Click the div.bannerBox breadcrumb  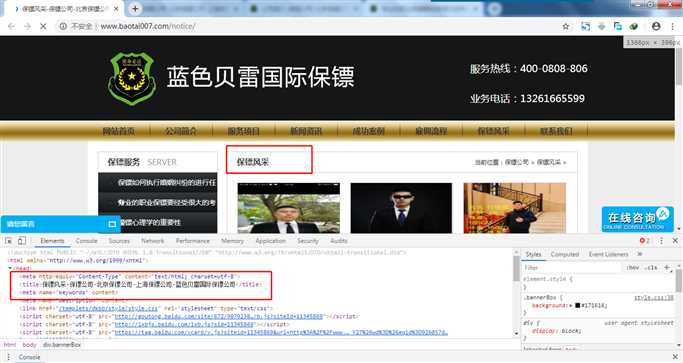tap(62, 345)
